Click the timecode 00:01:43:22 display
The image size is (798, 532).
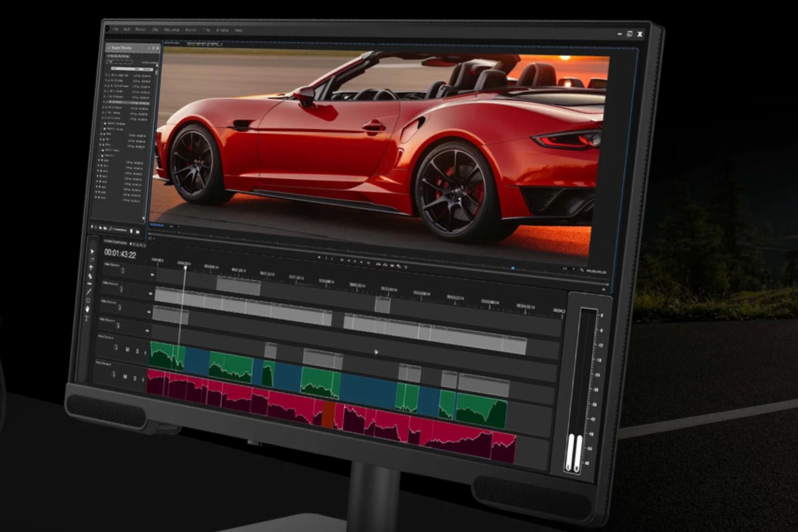pos(120,254)
